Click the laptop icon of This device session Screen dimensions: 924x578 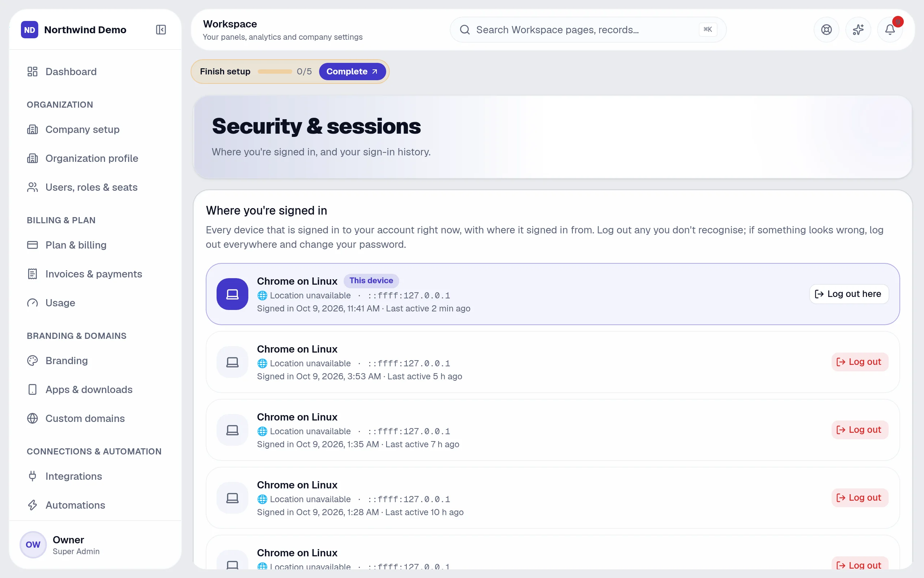click(x=232, y=294)
